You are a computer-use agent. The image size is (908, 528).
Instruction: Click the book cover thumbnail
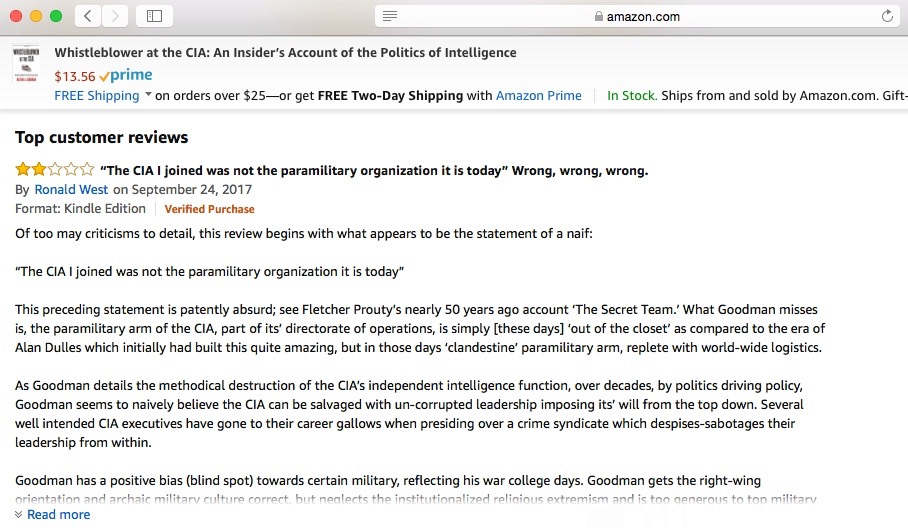click(26, 67)
